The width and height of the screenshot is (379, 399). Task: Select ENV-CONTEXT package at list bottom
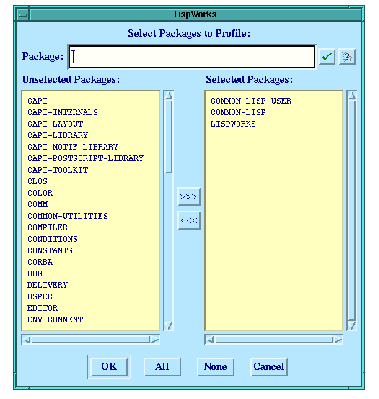pyautogui.click(x=55, y=319)
